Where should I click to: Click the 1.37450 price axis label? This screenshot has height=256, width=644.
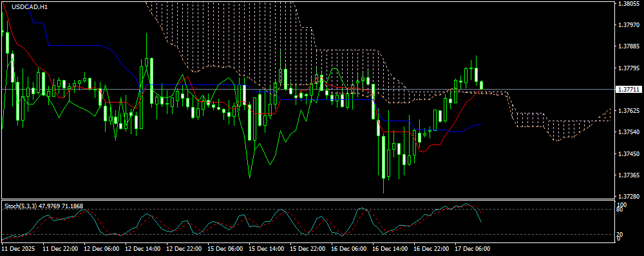pos(629,154)
